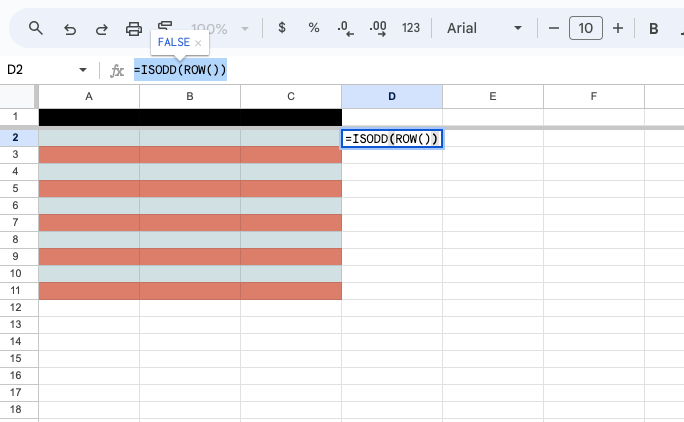Select row 1 header
The height and width of the screenshot is (422, 684).
[x=17, y=117]
